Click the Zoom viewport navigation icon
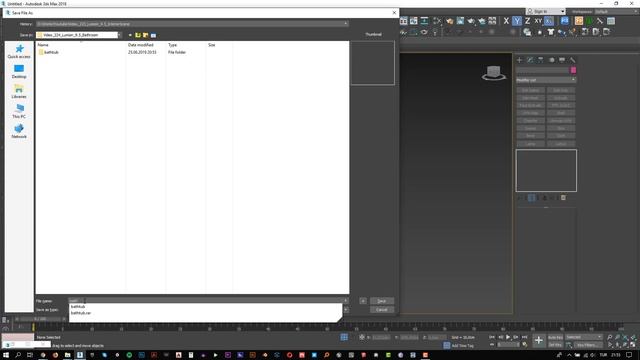The image size is (640, 360). 609,337
